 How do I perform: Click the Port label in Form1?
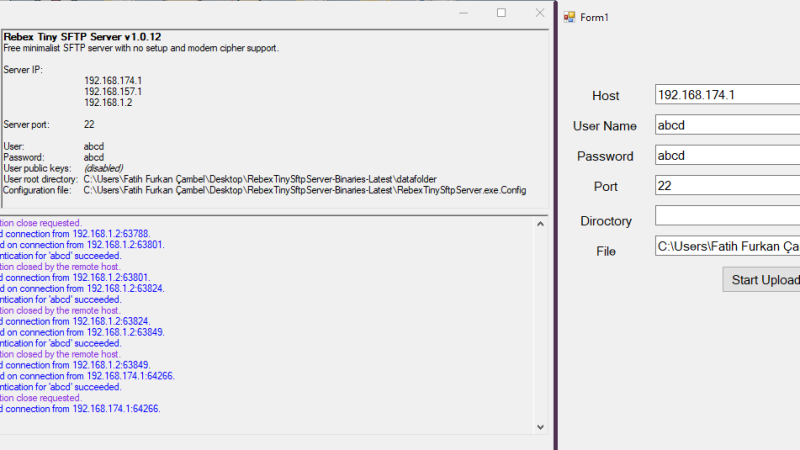pyautogui.click(x=606, y=187)
